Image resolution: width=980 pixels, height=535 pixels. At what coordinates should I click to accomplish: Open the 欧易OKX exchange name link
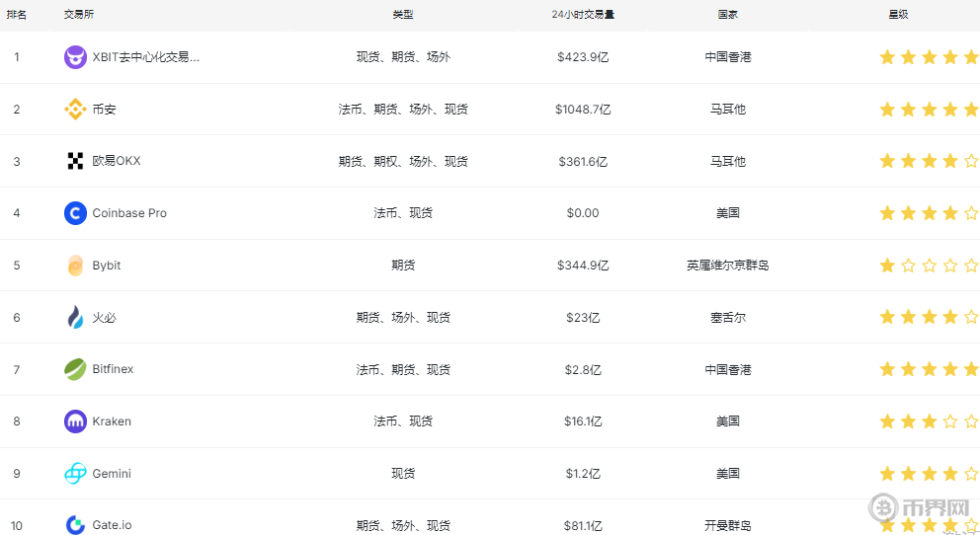(117, 161)
